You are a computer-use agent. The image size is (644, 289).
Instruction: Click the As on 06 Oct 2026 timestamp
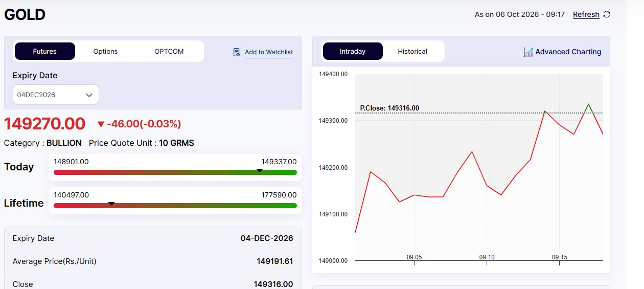coord(520,14)
